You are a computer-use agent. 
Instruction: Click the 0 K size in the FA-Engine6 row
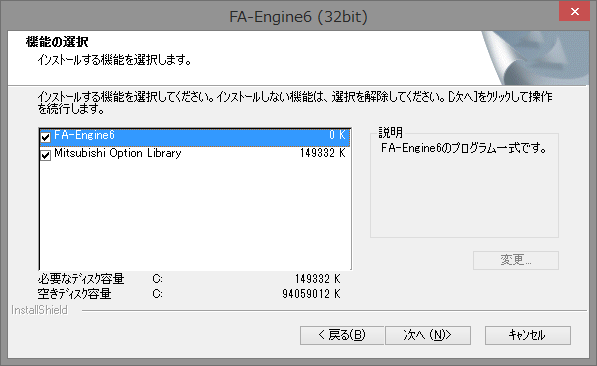(337, 135)
